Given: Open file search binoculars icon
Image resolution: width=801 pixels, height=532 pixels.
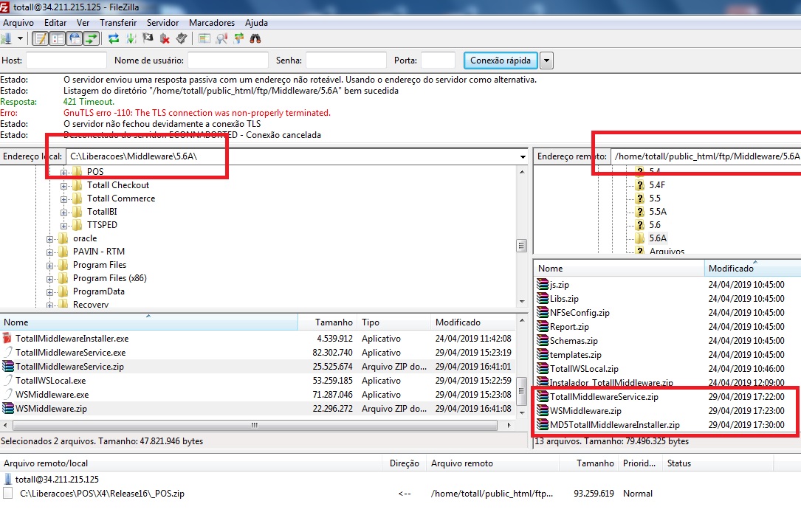Looking at the screenshot, I should (255, 38).
